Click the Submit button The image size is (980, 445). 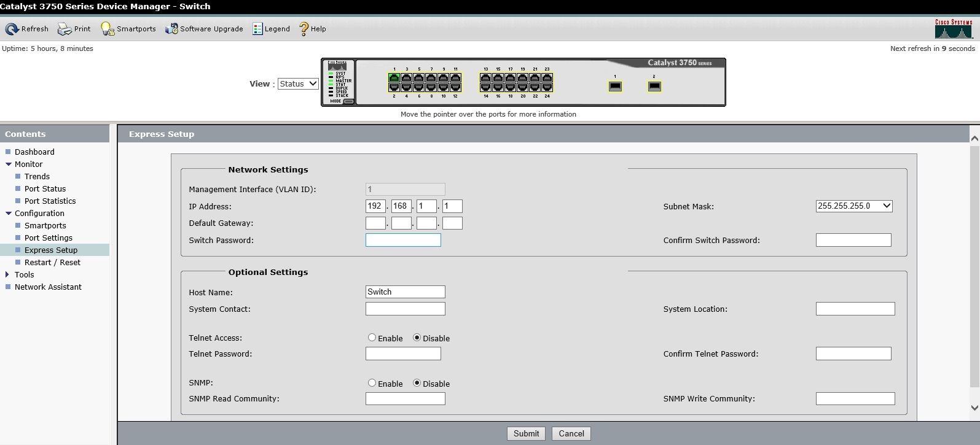coord(526,433)
